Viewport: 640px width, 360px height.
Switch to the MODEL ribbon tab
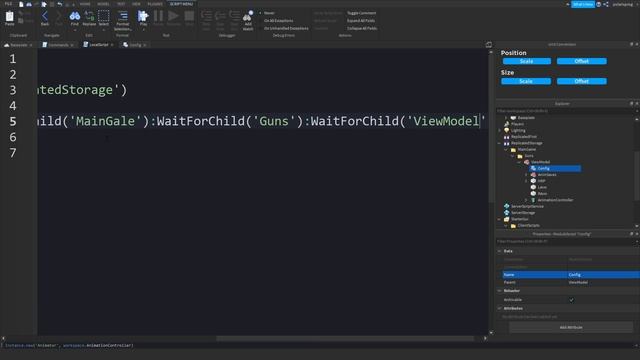(x=103, y=4)
